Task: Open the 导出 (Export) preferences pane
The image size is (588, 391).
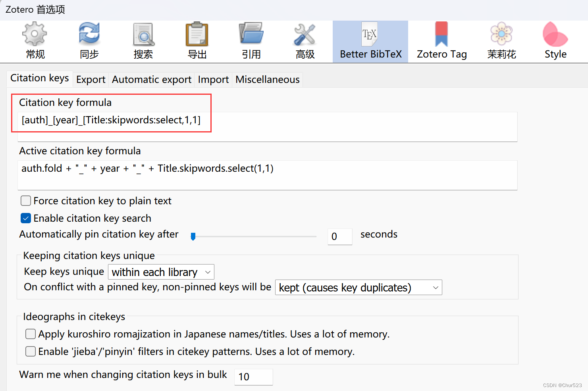Action: tap(197, 42)
